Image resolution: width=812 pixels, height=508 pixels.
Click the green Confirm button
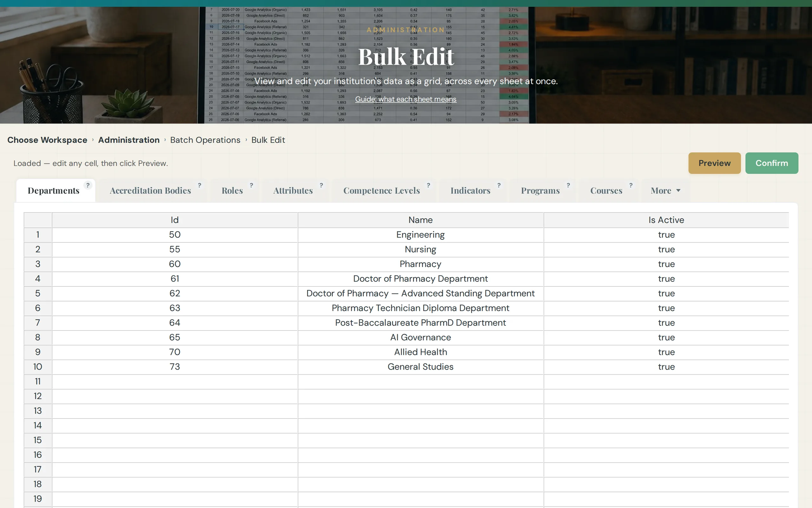point(772,163)
